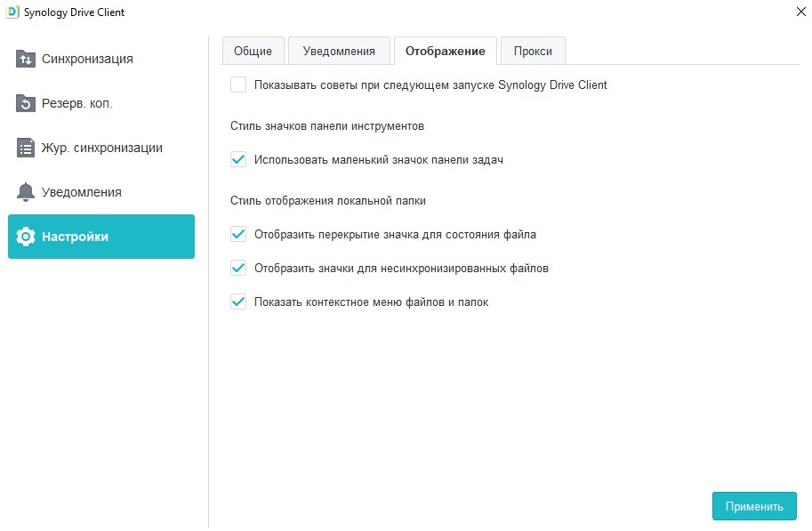Click the Синхронизация sync folder icon
This screenshot has width=812, height=531.
pos(26,59)
